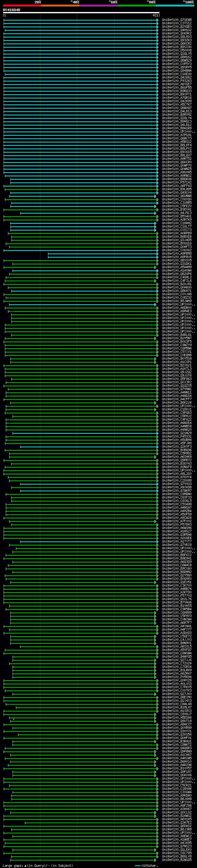Click the purple ~60% identity legend bar

click(x=99, y=6)
